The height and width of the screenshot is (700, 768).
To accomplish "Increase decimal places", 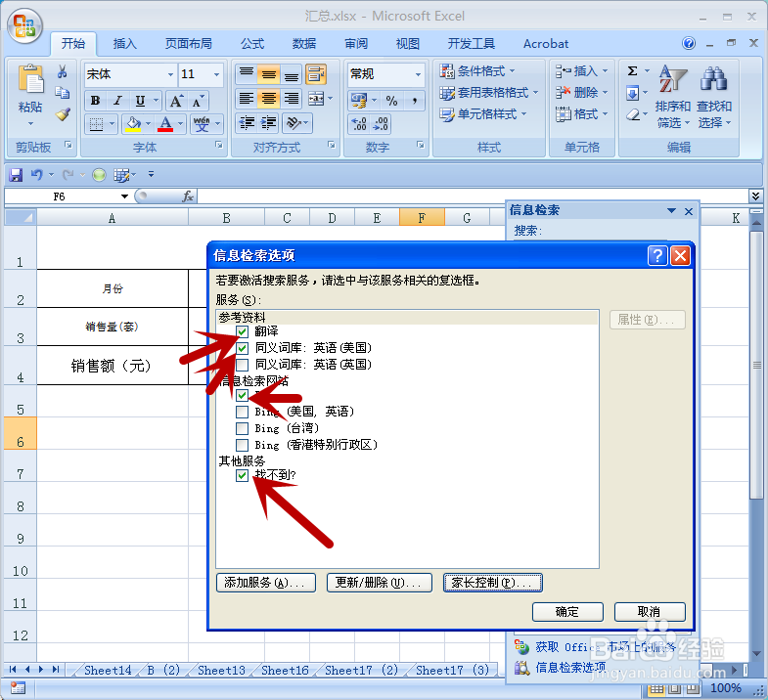I will tap(359, 123).
